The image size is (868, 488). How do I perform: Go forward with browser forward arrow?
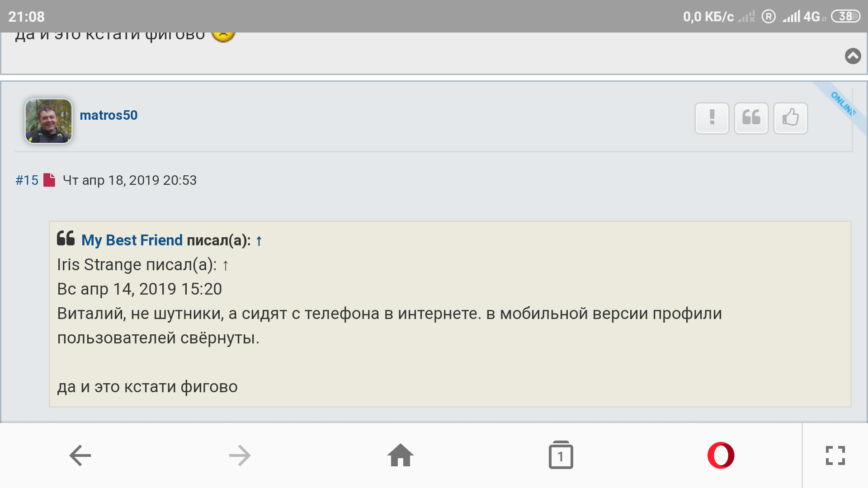pyautogui.click(x=240, y=455)
